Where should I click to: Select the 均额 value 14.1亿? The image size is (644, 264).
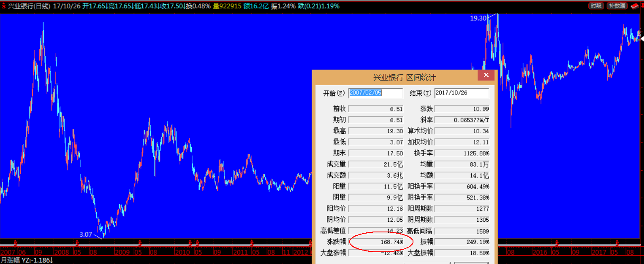coord(462,175)
